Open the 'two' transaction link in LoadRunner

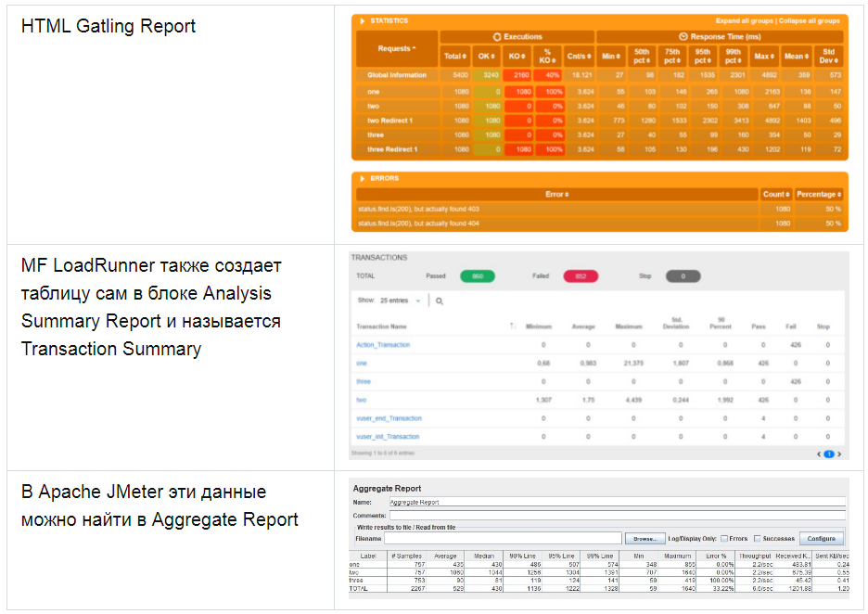pyautogui.click(x=361, y=400)
